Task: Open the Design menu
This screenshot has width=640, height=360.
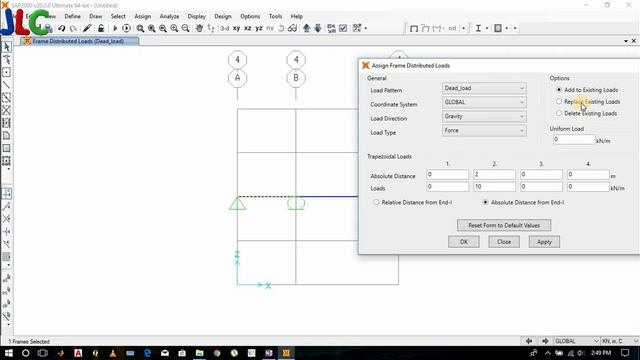Action: [x=223, y=16]
